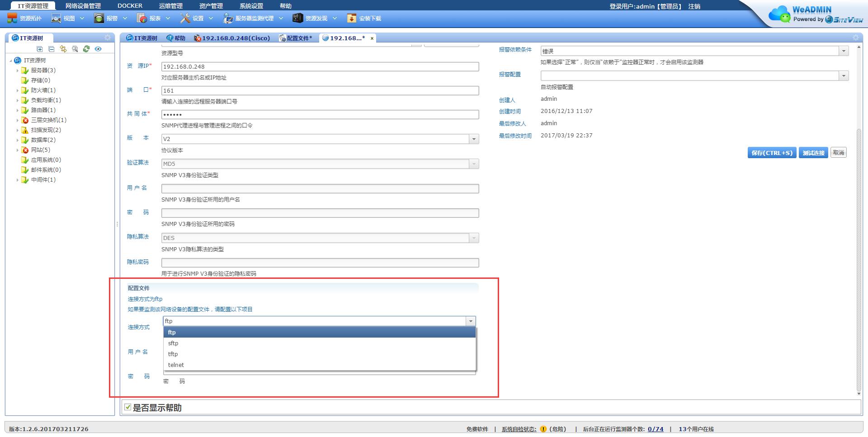Click the 资源IP input field

pyautogui.click(x=320, y=67)
